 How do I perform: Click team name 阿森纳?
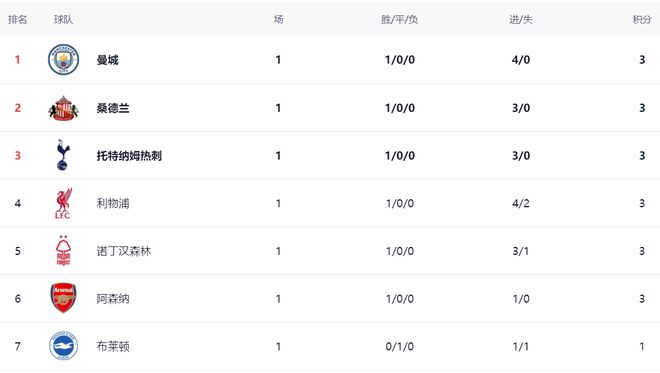point(113,298)
